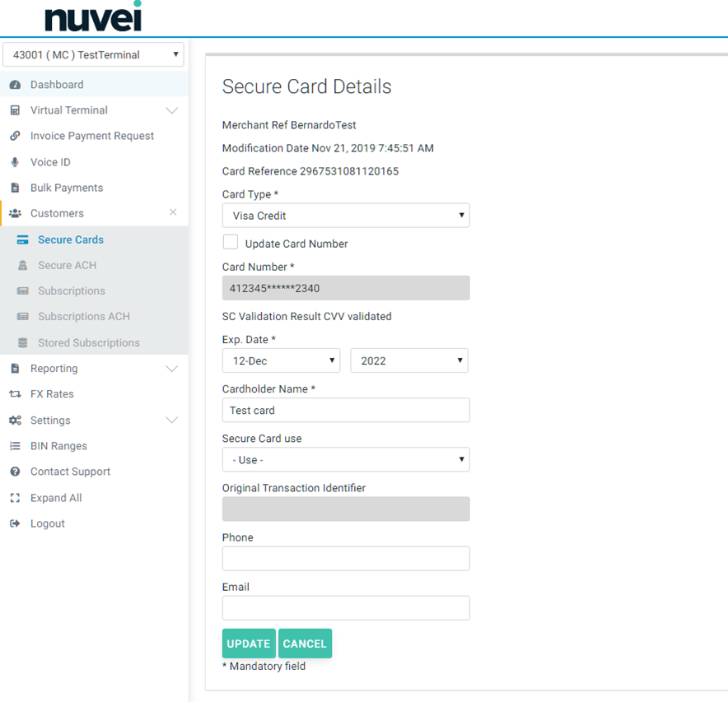Click the Contact Support question mark icon
Viewport: 728px width, 702px height.
point(15,472)
